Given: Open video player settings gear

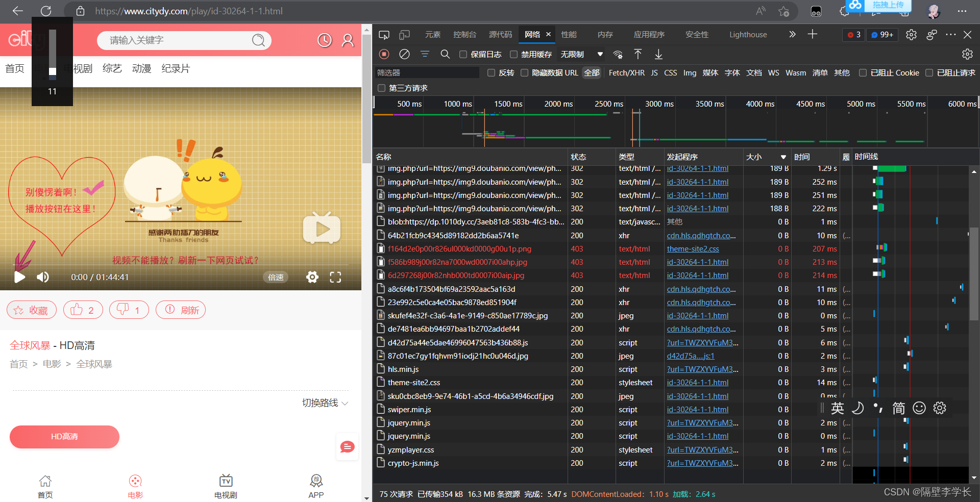Looking at the screenshot, I should coord(312,277).
